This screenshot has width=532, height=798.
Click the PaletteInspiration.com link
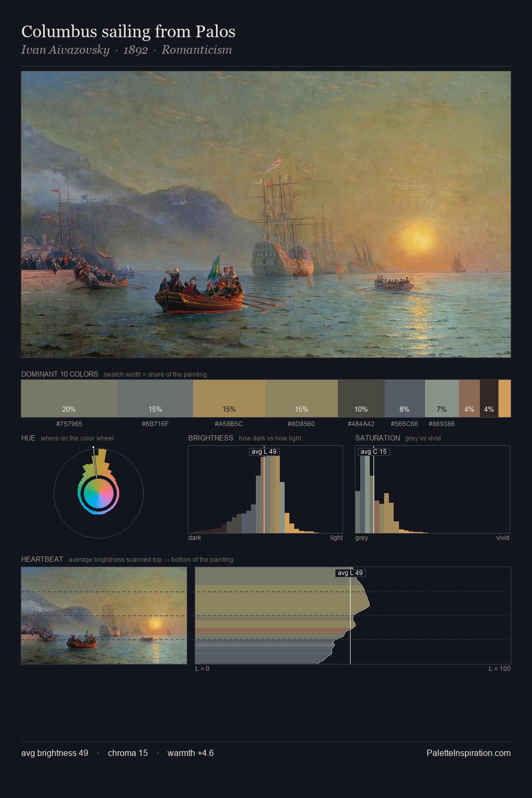[469, 753]
